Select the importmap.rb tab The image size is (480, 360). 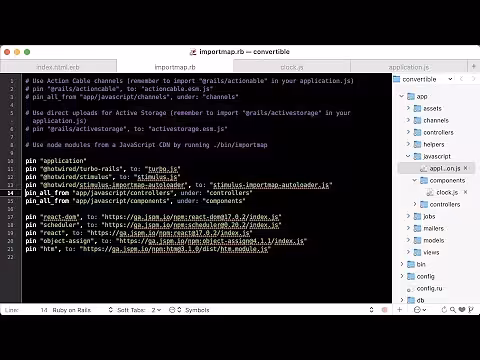[175, 67]
